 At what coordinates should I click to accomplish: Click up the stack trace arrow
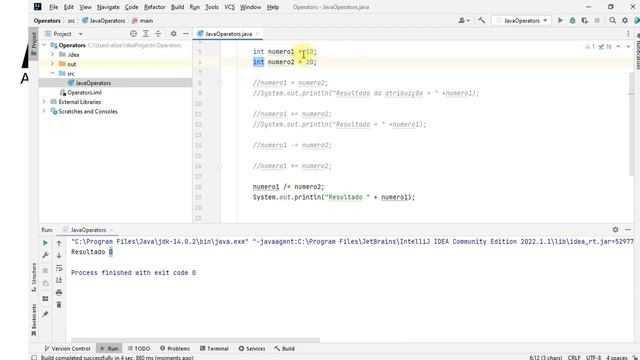59,243
